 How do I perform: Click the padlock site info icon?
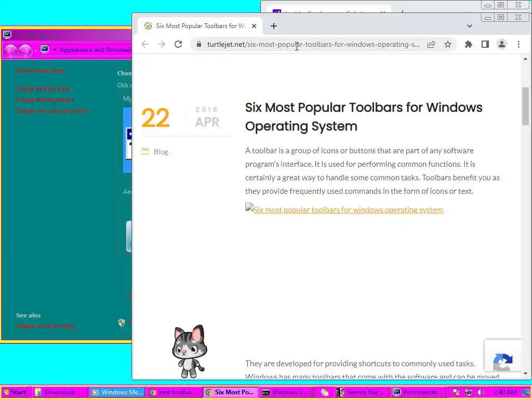[x=199, y=45]
